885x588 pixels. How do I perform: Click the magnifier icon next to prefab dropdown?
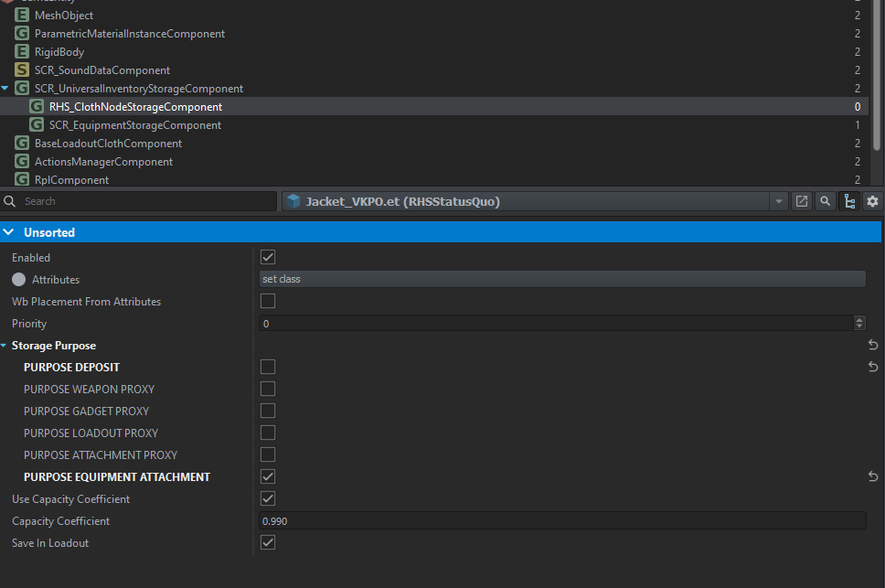pyautogui.click(x=825, y=201)
